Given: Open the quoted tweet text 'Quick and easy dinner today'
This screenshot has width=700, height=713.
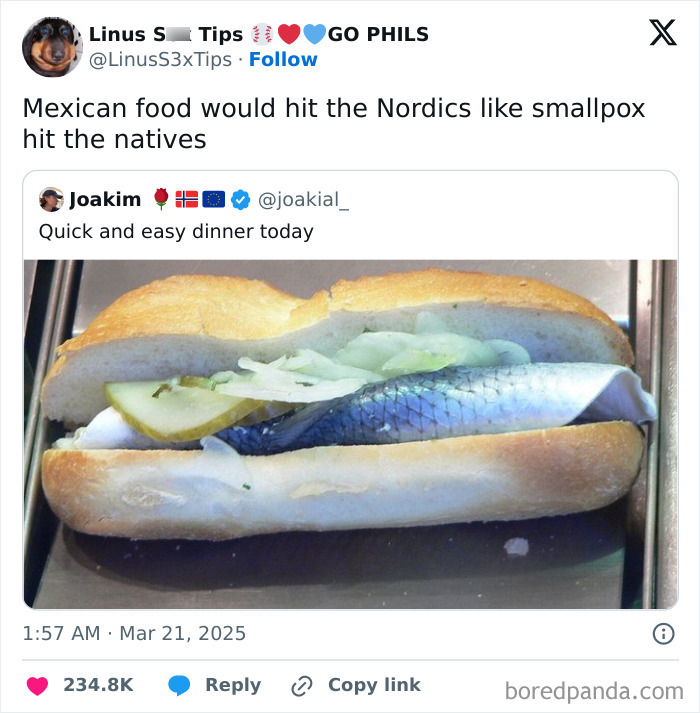Looking at the screenshot, I should 176,231.
